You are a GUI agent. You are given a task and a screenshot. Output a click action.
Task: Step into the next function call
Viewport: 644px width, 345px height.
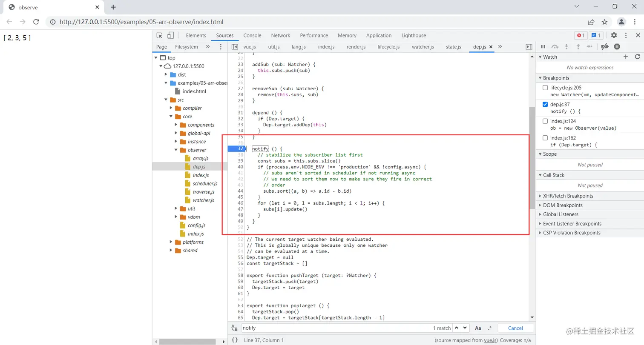click(566, 47)
